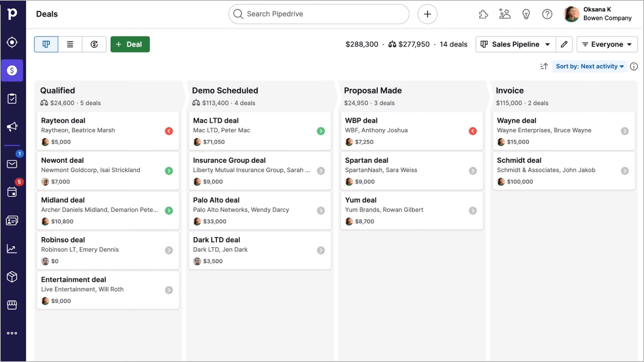Click owner avatar on Palo Alto deal
The image size is (644, 362).
coord(197,221)
